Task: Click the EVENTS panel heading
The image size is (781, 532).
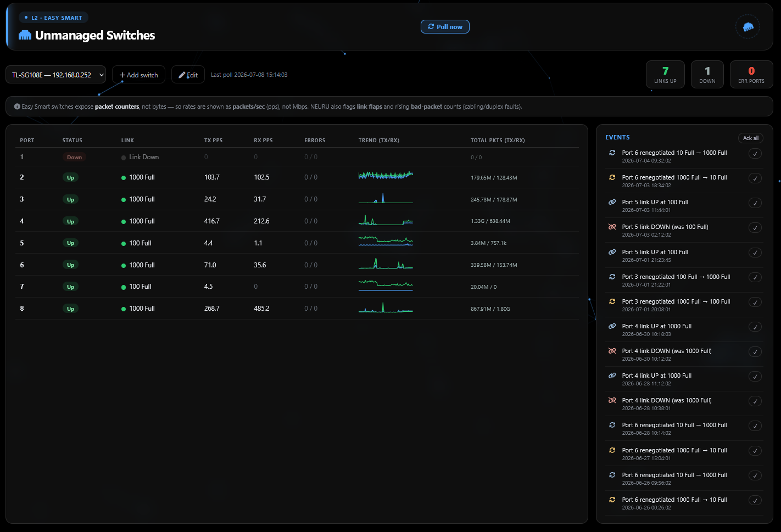Action: pyautogui.click(x=617, y=137)
